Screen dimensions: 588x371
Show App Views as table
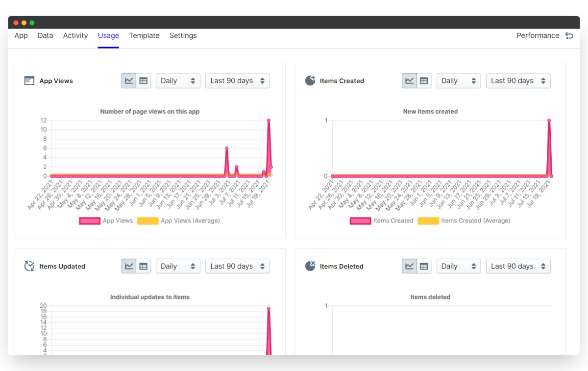pos(143,81)
